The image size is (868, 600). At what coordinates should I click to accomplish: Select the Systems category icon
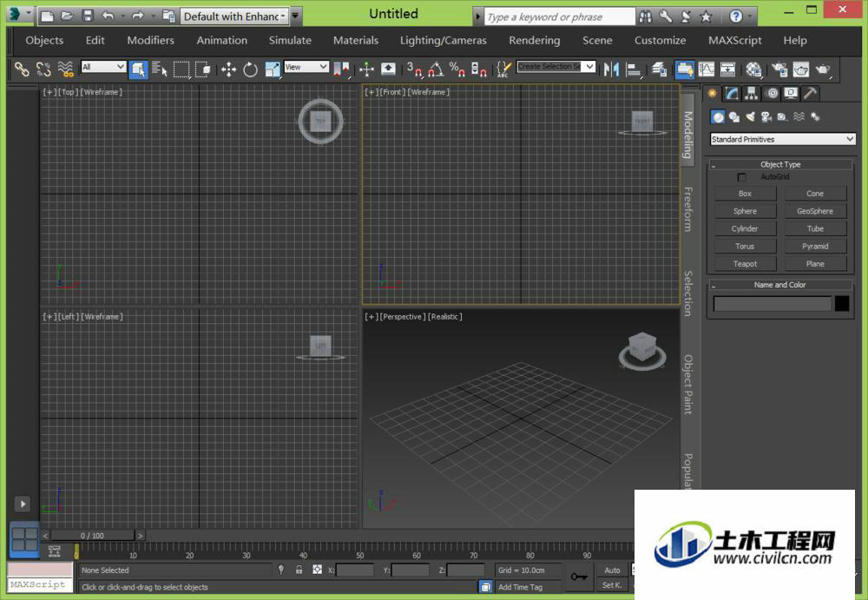point(815,117)
